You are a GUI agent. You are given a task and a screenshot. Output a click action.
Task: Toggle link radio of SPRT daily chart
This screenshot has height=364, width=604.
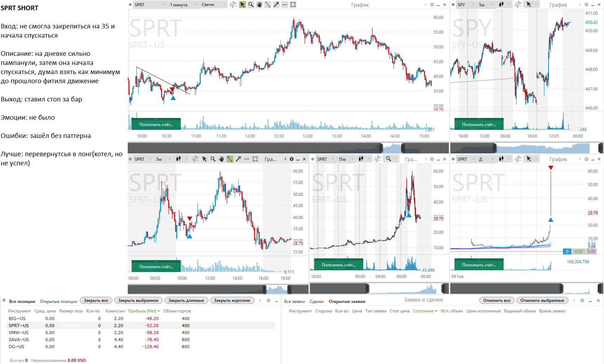point(453,159)
